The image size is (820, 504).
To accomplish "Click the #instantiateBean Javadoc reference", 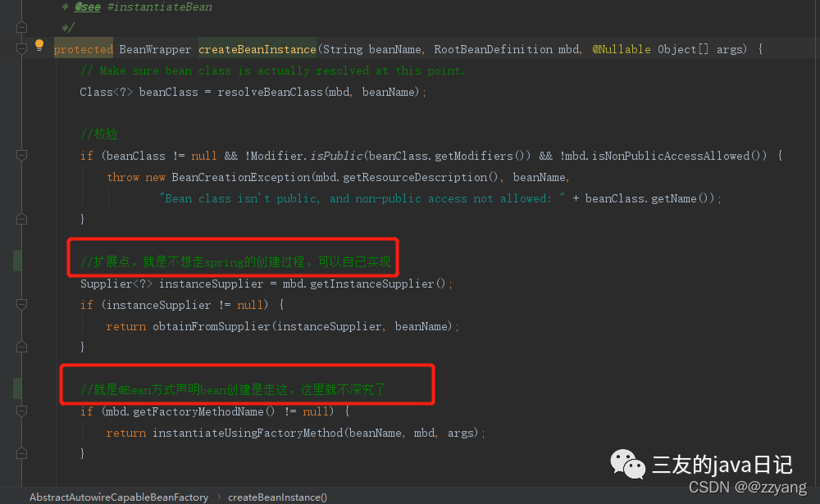I will click(x=160, y=7).
